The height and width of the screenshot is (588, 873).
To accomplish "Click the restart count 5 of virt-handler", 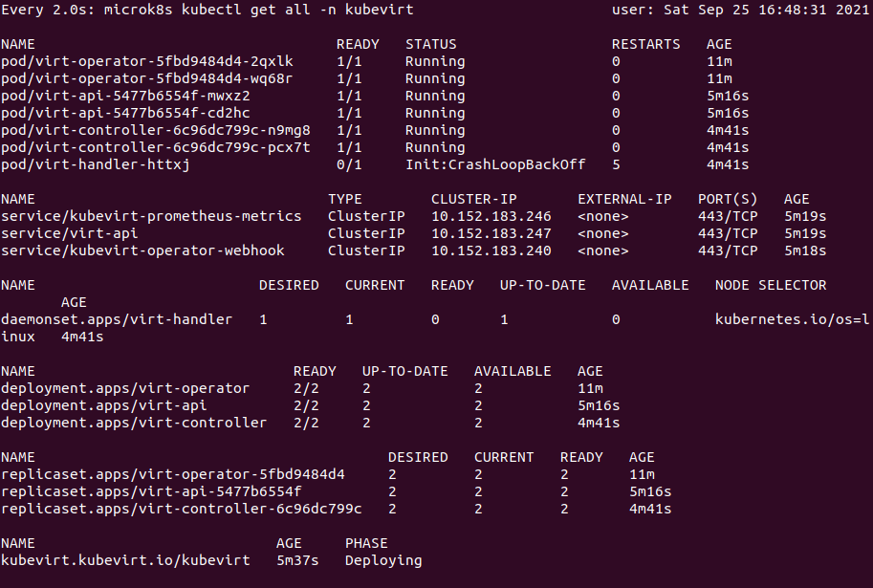I will (616, 165).
